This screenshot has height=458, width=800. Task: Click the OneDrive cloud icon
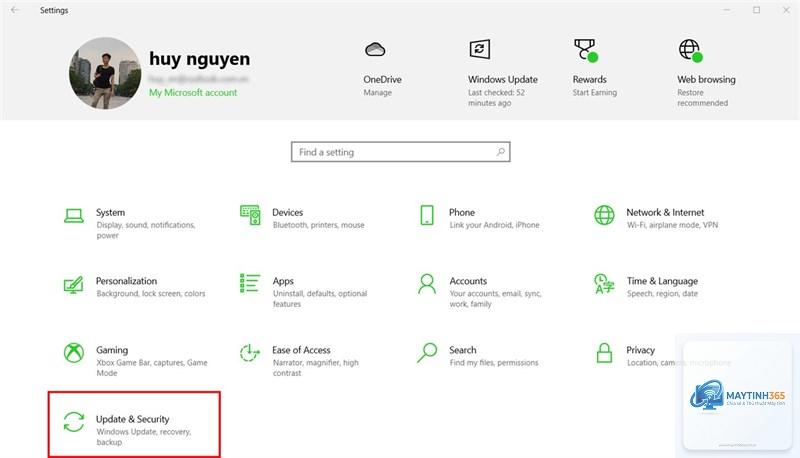[x=375, y=49]
